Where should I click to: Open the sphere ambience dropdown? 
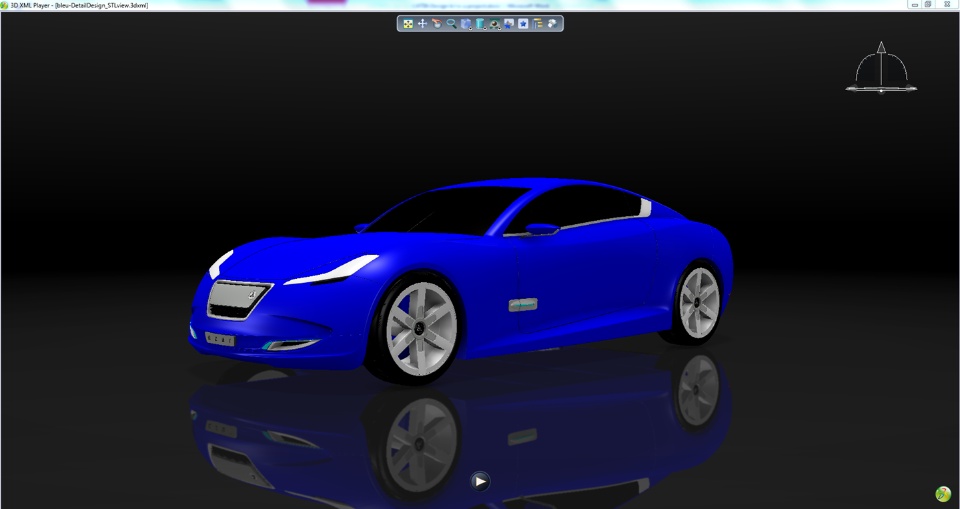pos(495,24)
